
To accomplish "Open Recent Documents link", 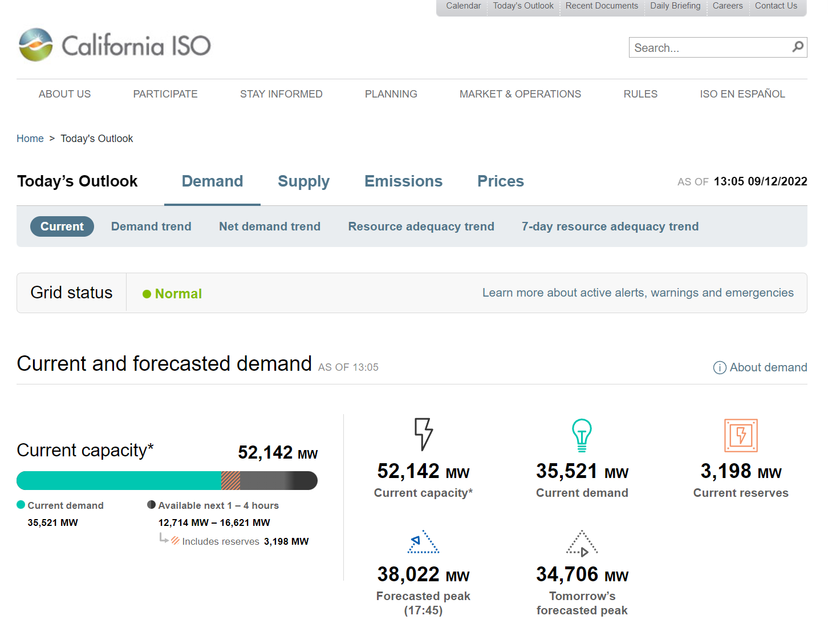I will [x=602, y=6].
